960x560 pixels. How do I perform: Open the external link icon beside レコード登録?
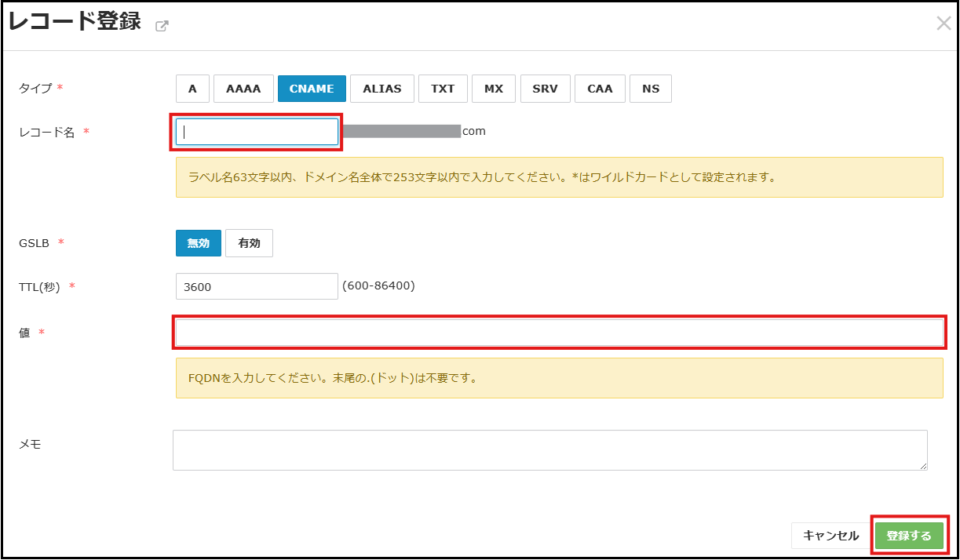[x=162, y=25]
